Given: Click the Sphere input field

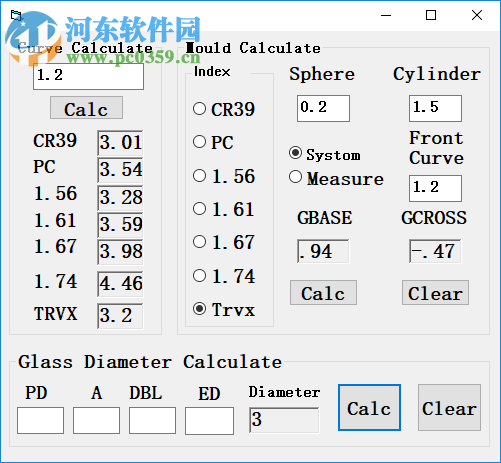Looking at the screenshot, I should (x=323, y=108).
